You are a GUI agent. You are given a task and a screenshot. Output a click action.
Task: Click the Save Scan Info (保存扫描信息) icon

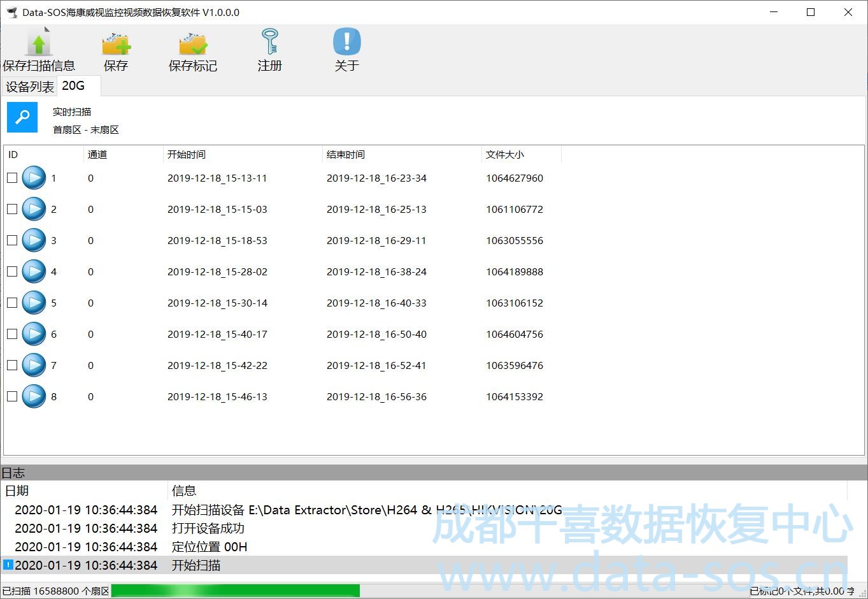(x=39, y=43)
